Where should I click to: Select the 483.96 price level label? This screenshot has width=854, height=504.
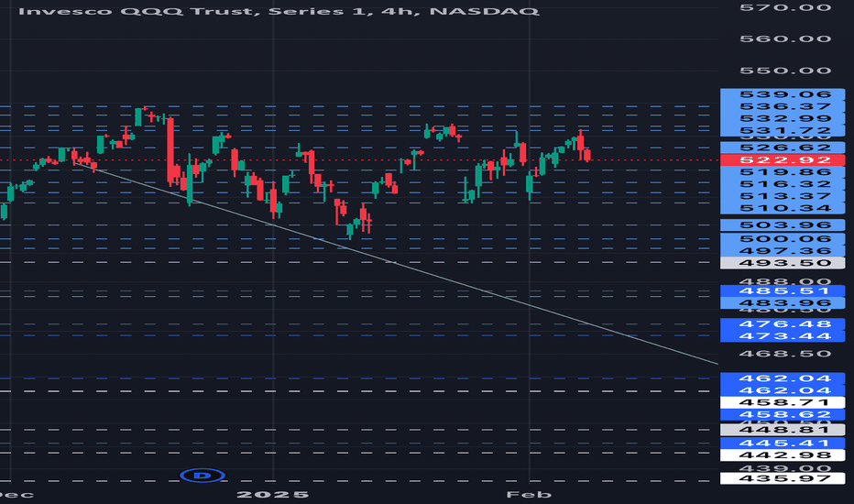coord(783,303)
